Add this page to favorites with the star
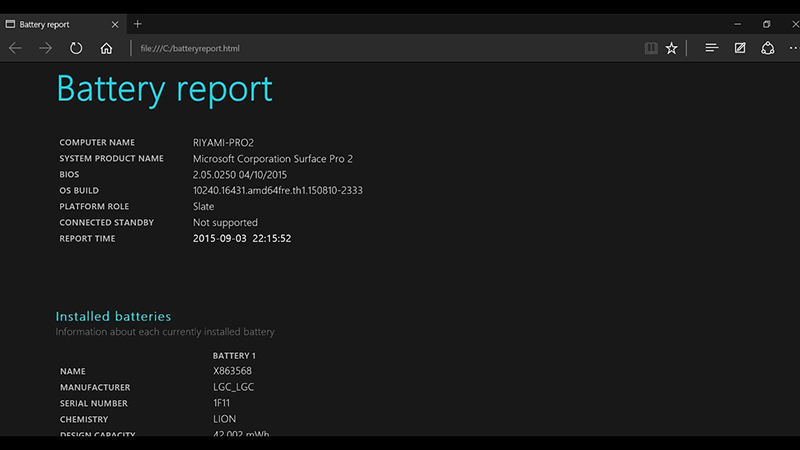This screenshot has width=800, height=450. tap(672, 48)
